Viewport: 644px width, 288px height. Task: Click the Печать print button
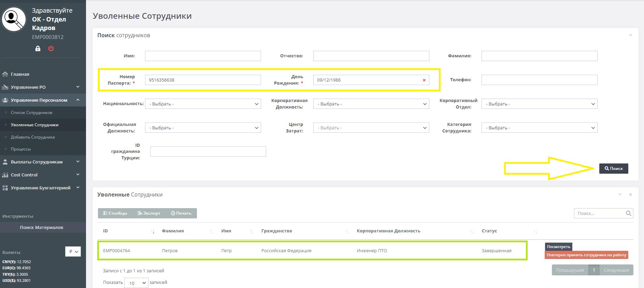coord(181,213)
